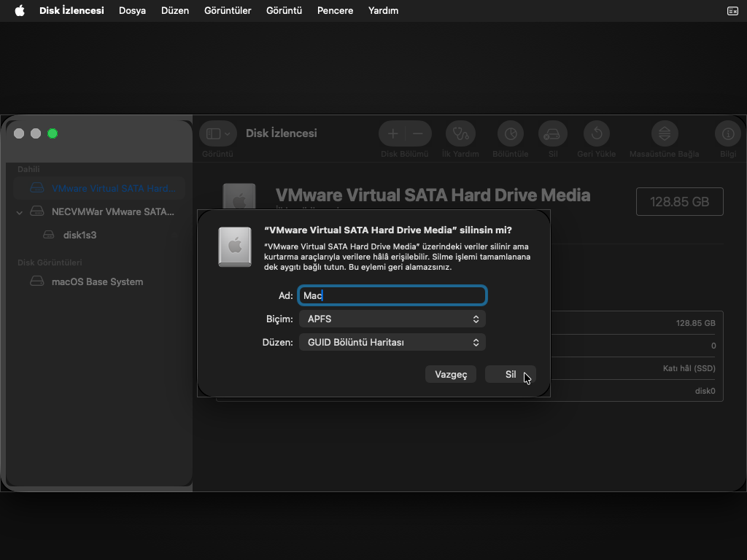Click Vazgeç to cancel erase
The image size is (747, 560).
pos(451,374)
